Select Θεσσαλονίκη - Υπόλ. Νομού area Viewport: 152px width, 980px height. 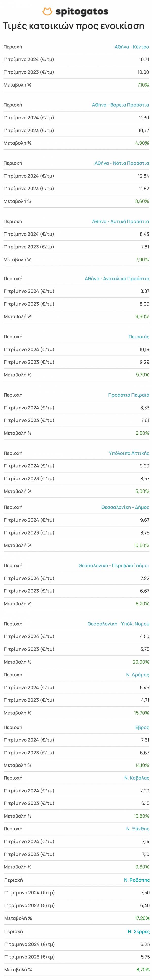[x=118, y=624]
